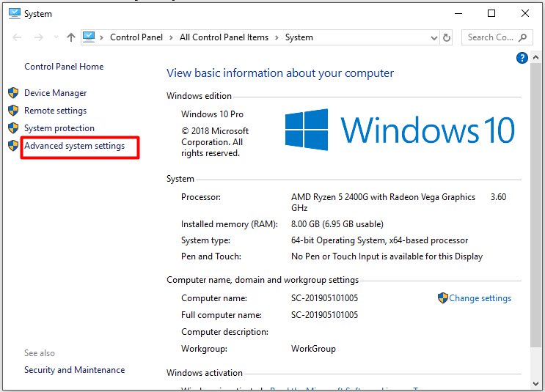
Task: Go back with the left arrow
Action: 17,37
